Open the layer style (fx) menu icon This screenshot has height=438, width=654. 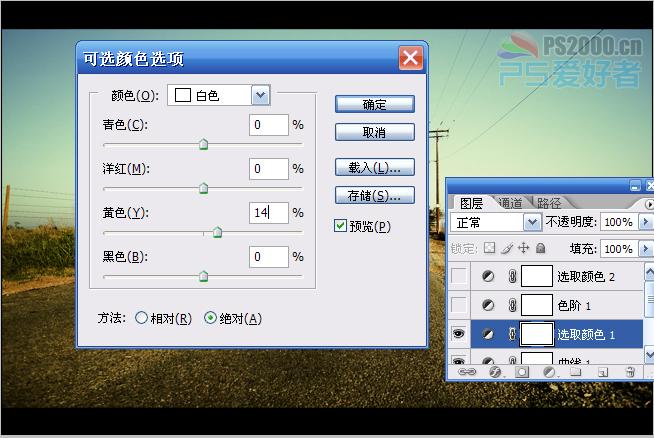pos(495,372)
